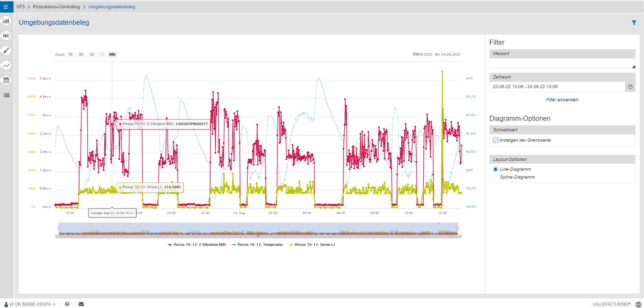Viewport: 644px width, 308px height.
Task: Select the Line-Diagramm radio option
Action: [495, 169]
